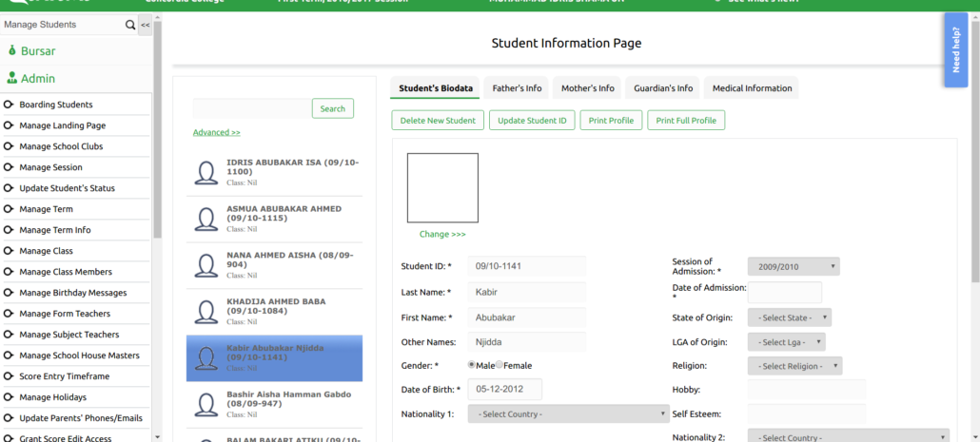980x442 pixels.
Task: Click bullet icon beside Manage School Clubs
Action: pyautogui.click(x=9, y=146)
